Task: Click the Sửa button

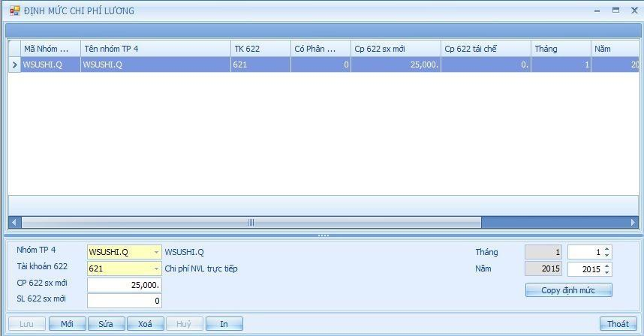Action: 107,324
